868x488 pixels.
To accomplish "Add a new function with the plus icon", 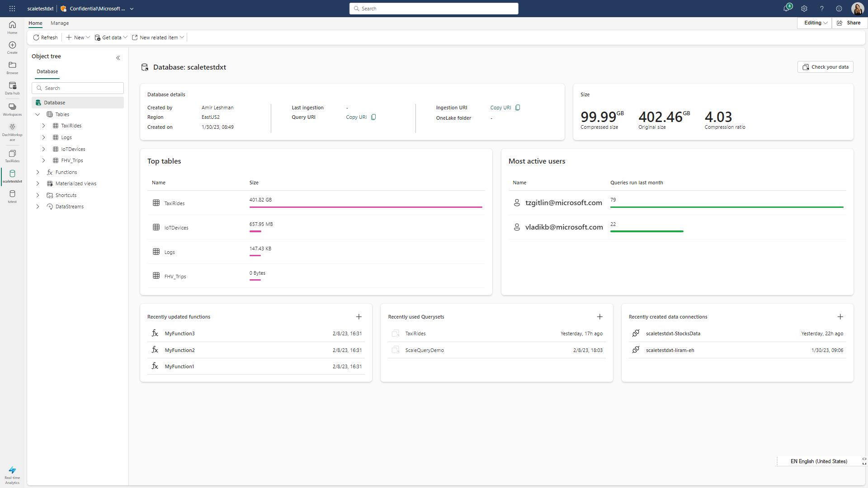I will (x=359, y=317).
